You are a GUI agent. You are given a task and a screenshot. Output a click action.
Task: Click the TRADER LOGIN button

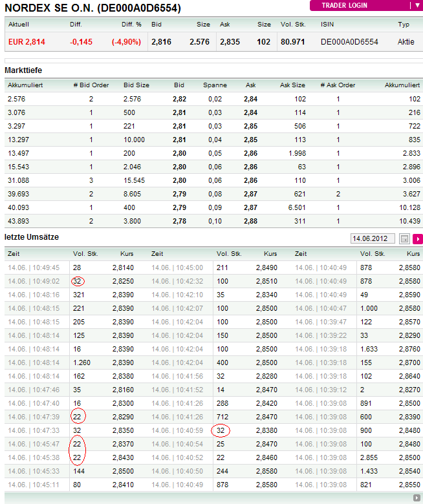[x=344, y=5]
